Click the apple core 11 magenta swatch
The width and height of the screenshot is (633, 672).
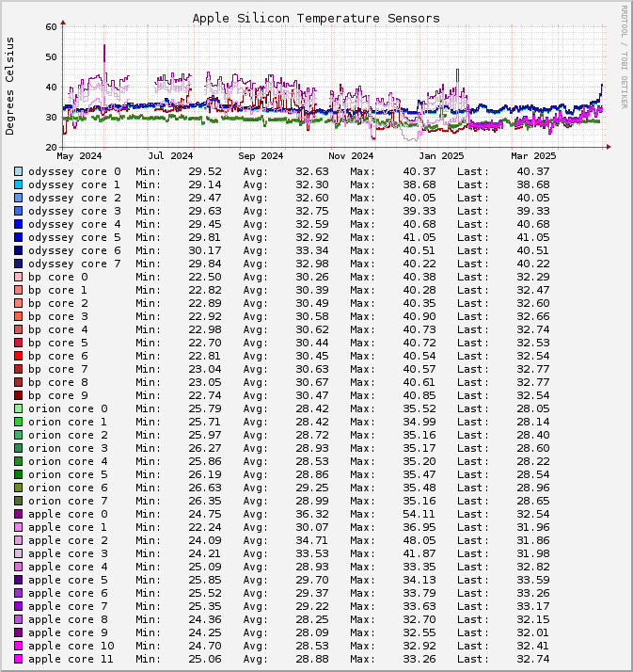(18, 659)
